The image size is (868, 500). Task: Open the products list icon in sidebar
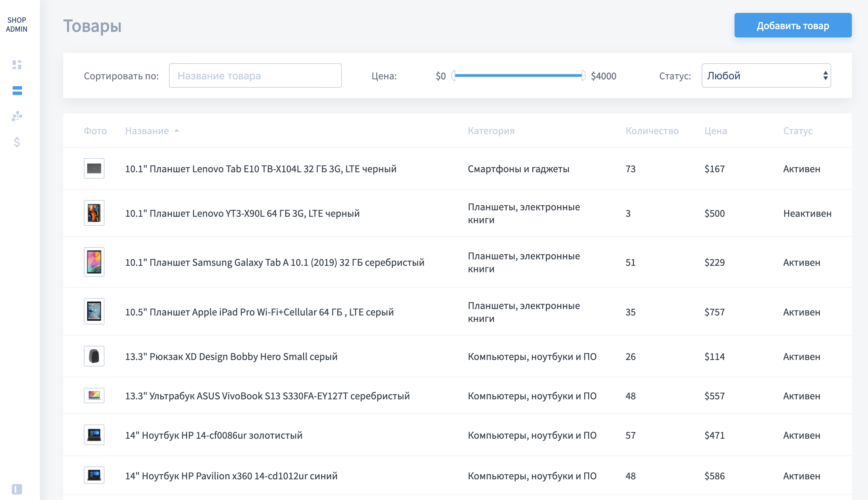pos(17,90)
